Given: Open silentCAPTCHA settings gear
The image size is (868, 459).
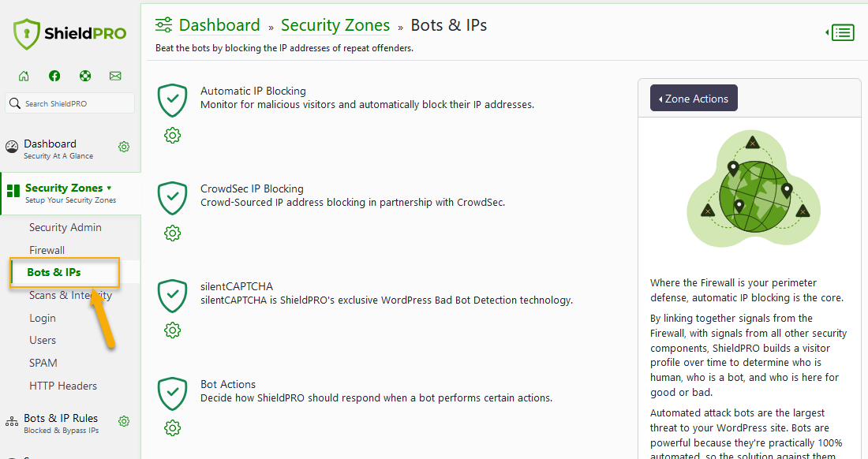Looking at the screenshot, I should click(172, 330).
